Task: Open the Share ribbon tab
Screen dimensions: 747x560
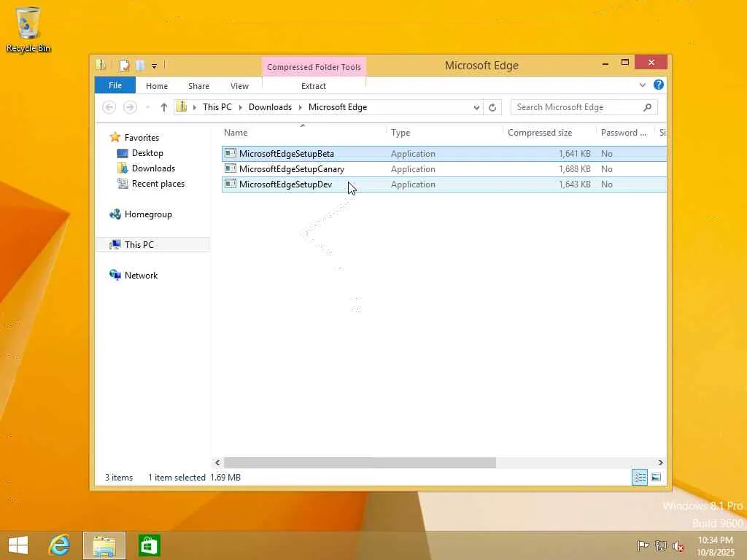Action: 198,86
